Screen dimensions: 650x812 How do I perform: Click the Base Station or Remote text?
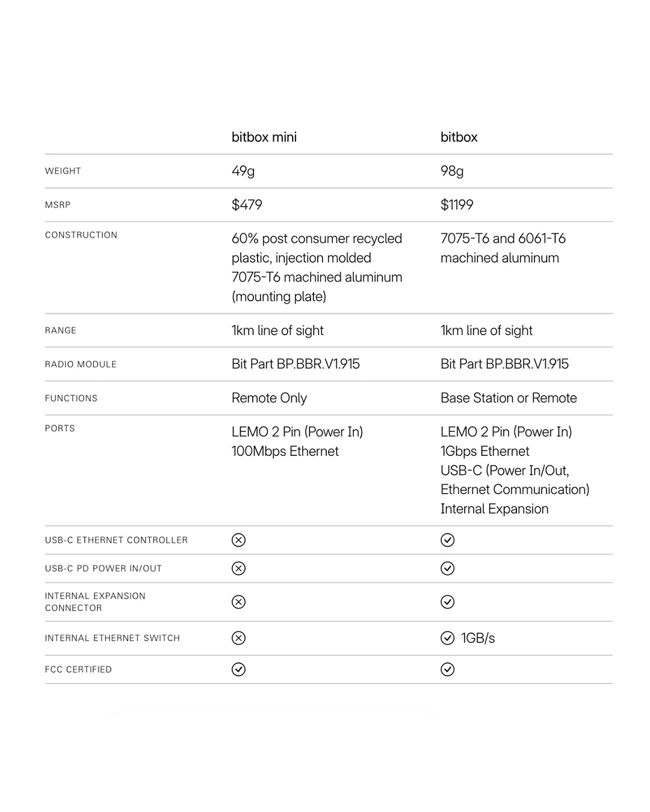click(x=509, y=398)
